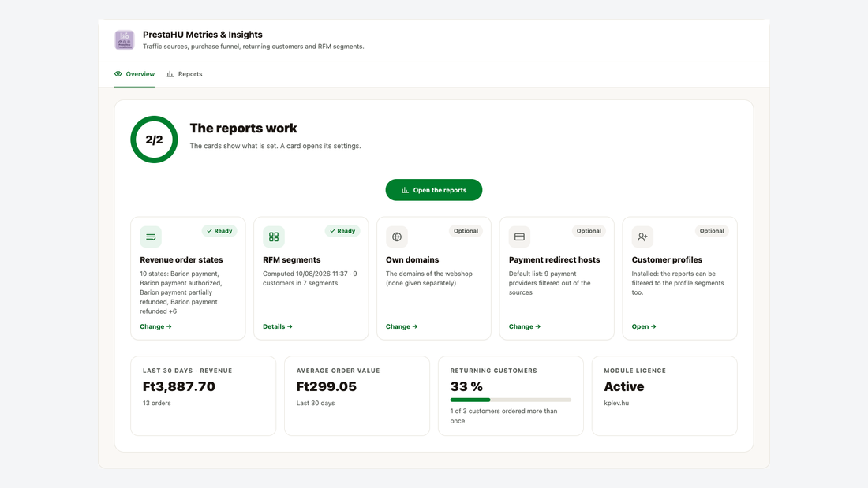Click the "Ft299.05" average order value
The height and width of the screenshot is (488, 868).
click(x=327, y=386)
